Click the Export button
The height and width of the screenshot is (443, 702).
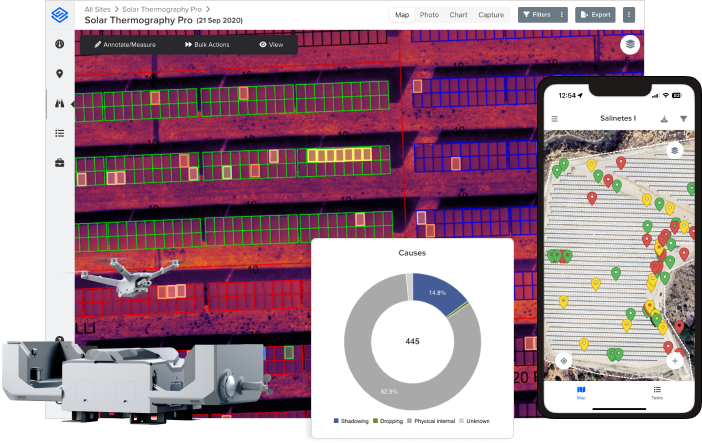[x=595, y=15]
